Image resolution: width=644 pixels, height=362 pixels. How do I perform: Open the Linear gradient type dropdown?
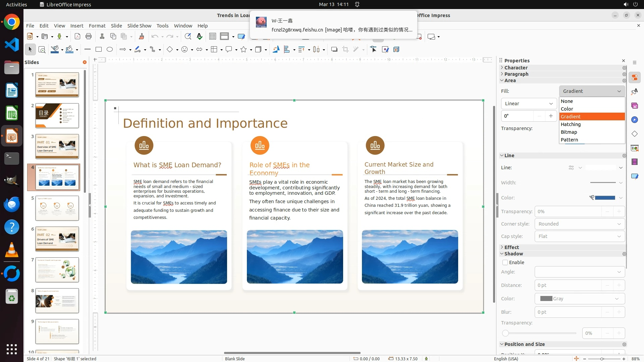tap(529, 104)
